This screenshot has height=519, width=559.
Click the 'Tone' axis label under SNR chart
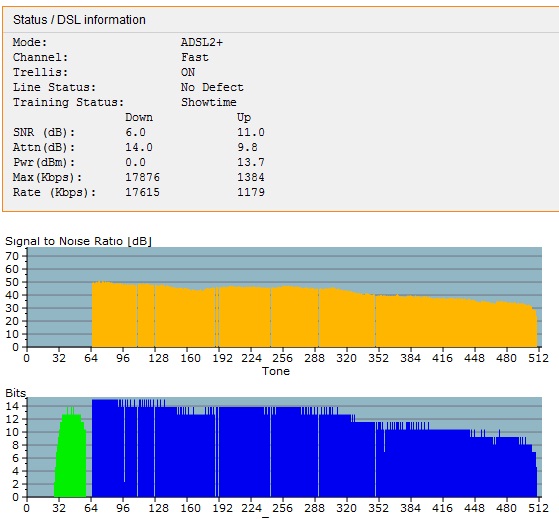tap(276, 371)
